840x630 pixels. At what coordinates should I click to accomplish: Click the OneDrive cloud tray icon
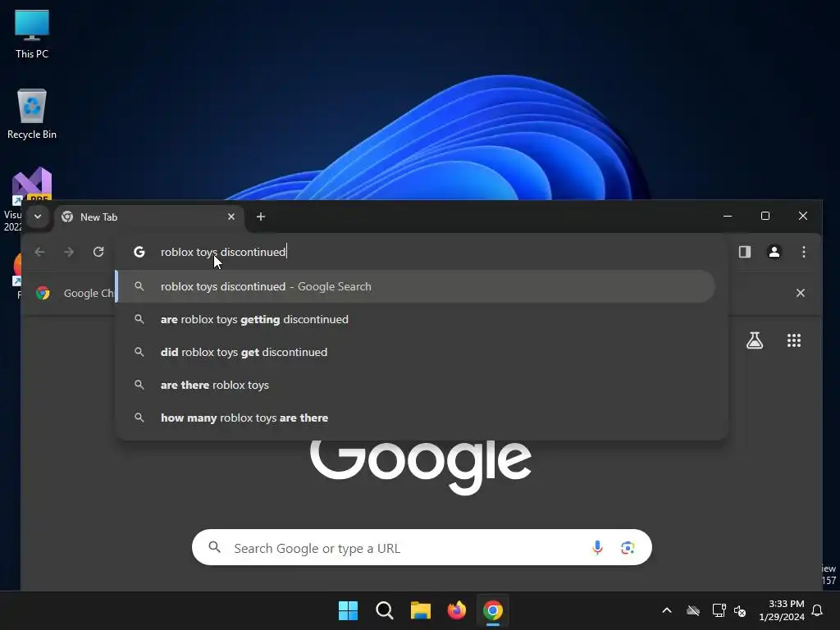pos(693,610)
